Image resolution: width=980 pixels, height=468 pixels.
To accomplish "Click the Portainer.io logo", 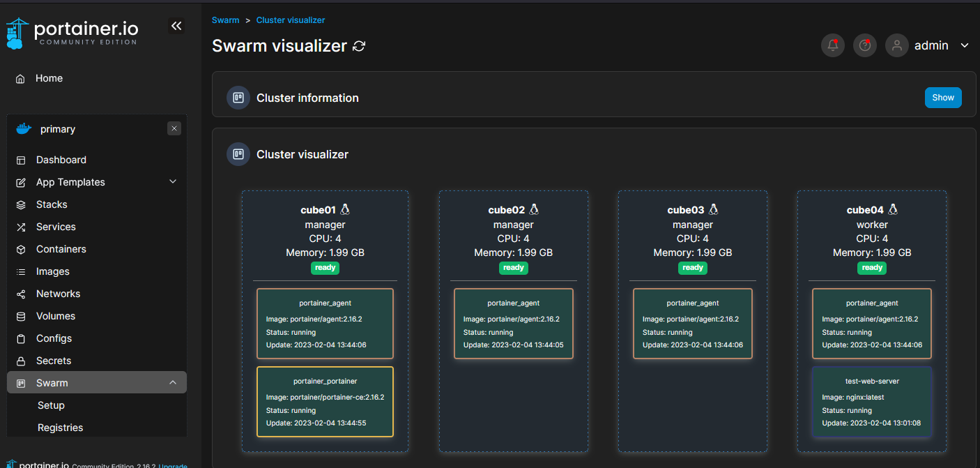I will tap(72, 32).
